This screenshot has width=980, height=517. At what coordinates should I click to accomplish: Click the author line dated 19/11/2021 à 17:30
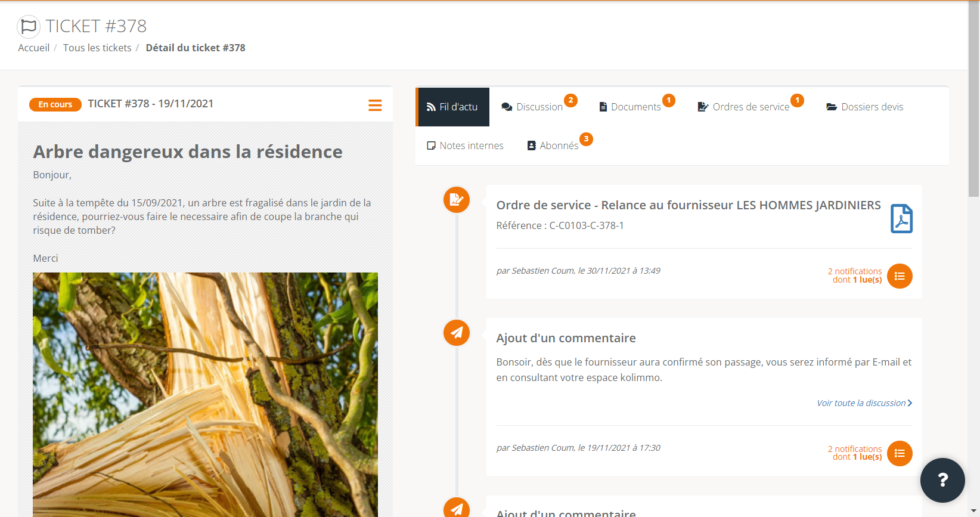click(x=578, y=448)
